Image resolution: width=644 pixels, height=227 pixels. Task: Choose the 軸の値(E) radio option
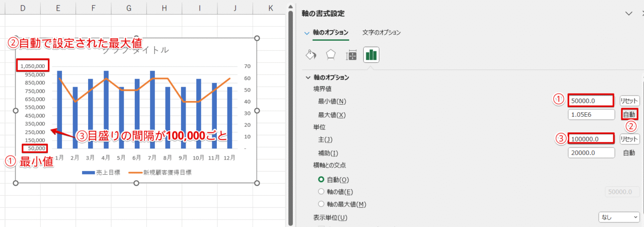pos(321,192)
